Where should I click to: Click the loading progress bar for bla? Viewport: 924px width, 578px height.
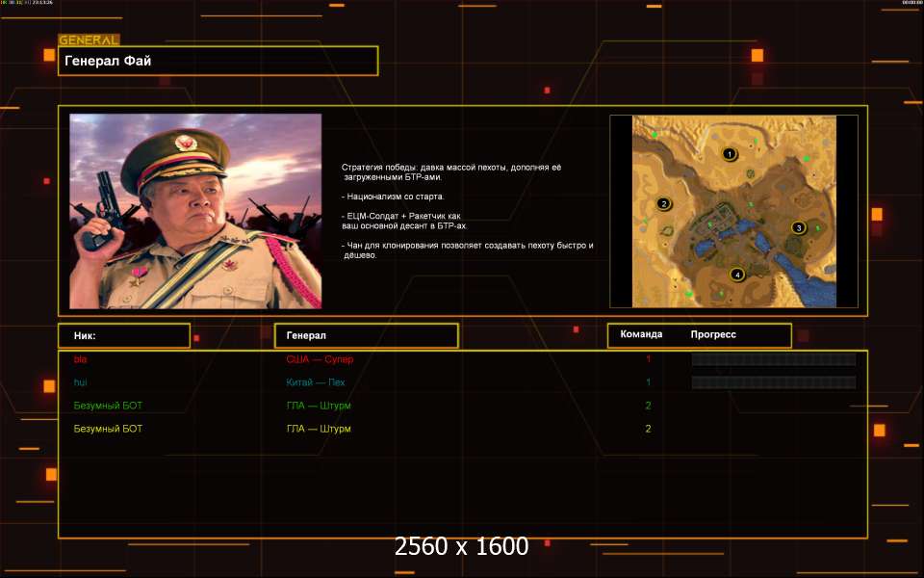click(773, 359)
